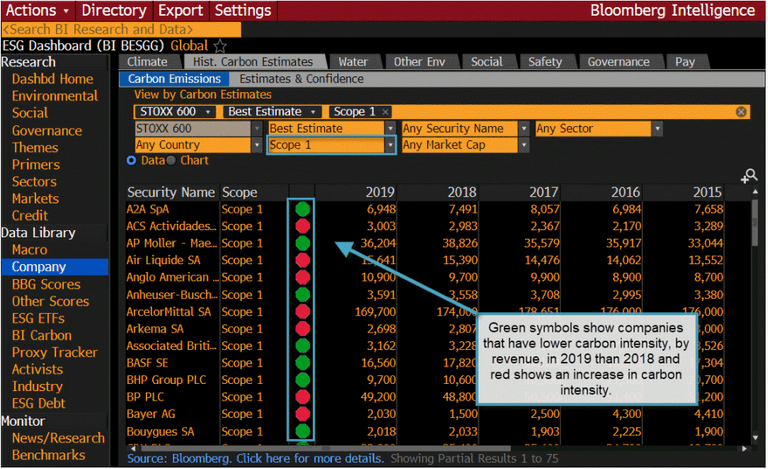The image size is (768, 469).
Task: Click the Security Name column header
Action: 171,192
